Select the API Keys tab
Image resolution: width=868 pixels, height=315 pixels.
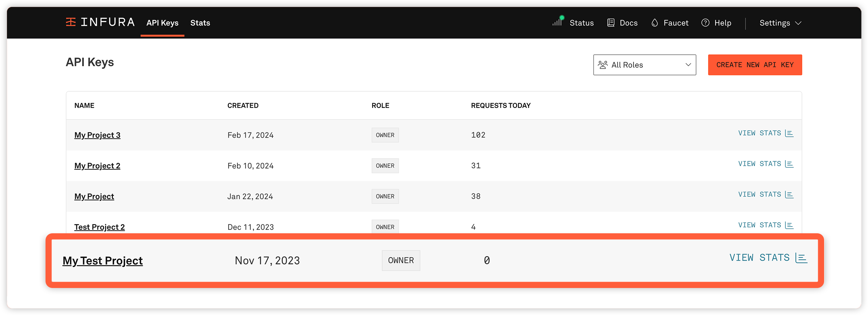pyautogui.click(x=162, y=23)
